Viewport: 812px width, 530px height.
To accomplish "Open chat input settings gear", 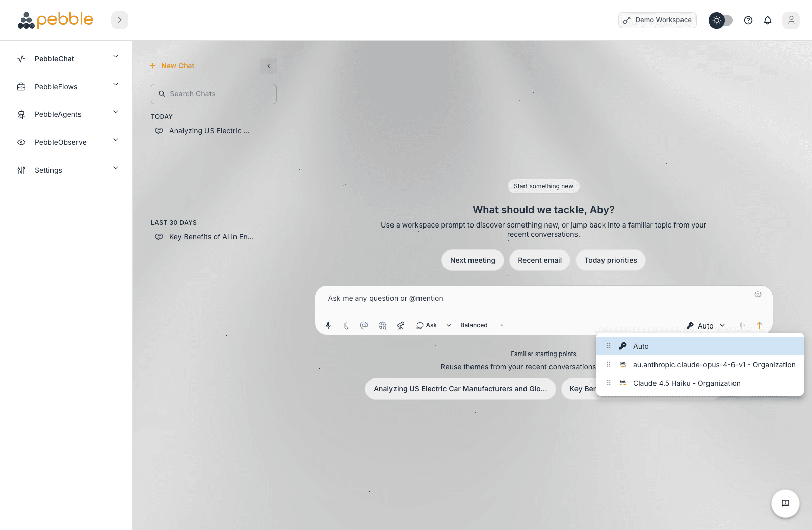I will (x=758, y=294).
